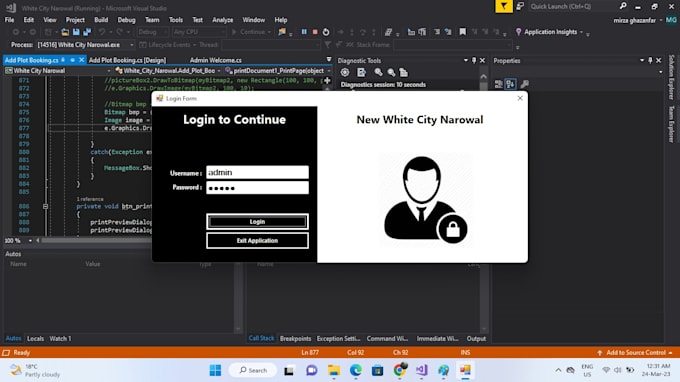Click the Password input field
680x382 pixels.
coord(257,187)
